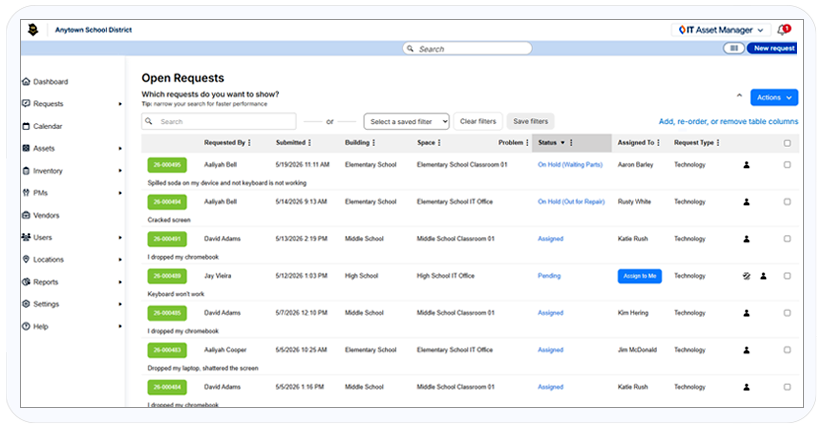Expand the Requests submenu arrow
The width and height of the screenshot is (824, 431).
(120, 104)
